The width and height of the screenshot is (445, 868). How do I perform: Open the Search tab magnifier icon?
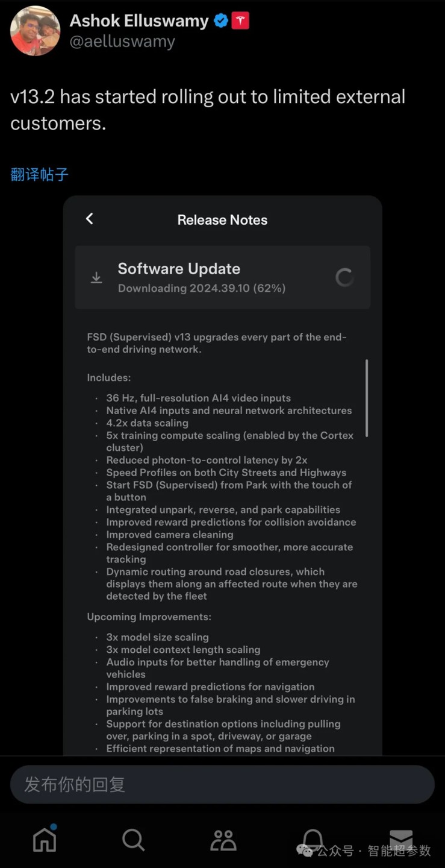[133, 839]
